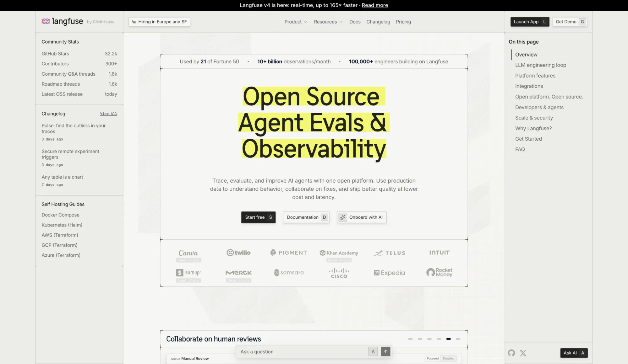Click the Ask a question input field

[x=302, y=352]
